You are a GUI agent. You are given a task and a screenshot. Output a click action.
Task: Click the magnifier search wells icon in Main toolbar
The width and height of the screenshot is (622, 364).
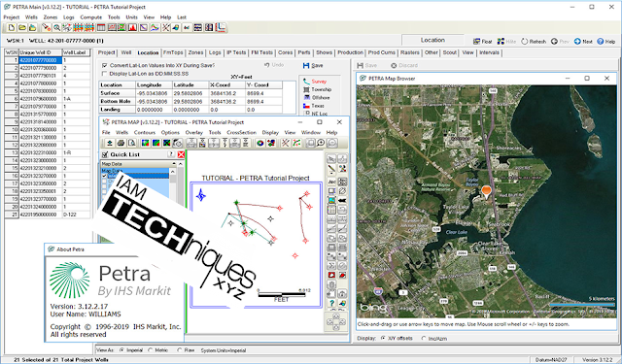coord(56,28)
